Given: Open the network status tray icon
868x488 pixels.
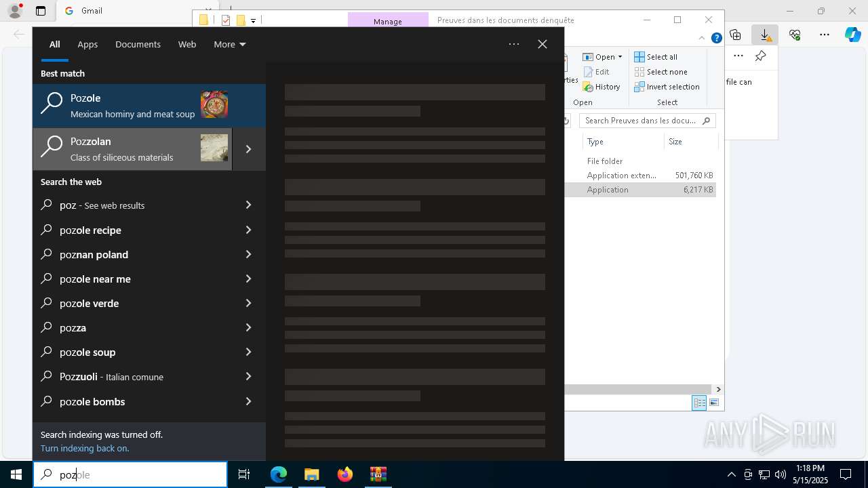Looking at the screenshot, I should (764, 474).
